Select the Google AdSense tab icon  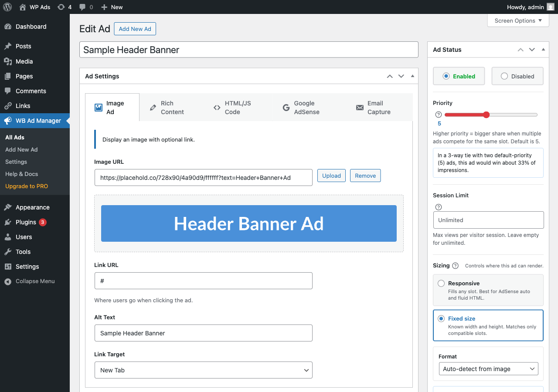(286, 107)
